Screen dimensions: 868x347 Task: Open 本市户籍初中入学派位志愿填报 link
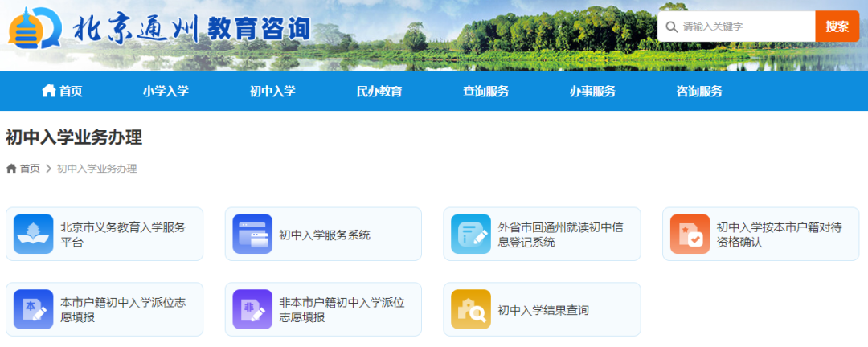[104, 309]
